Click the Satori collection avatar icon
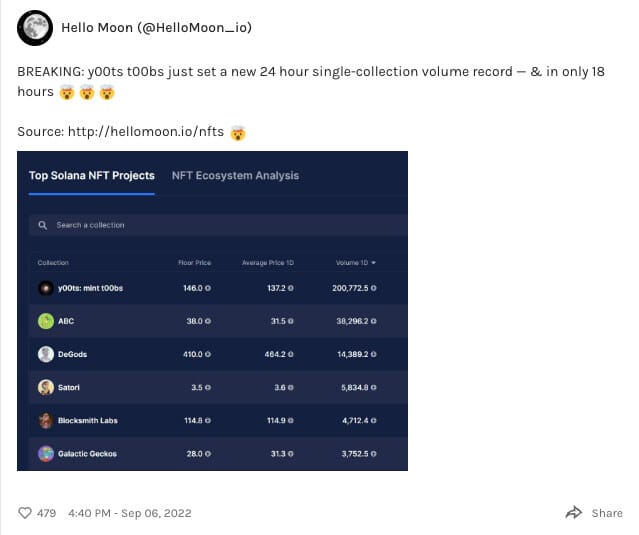 [45, 387]
